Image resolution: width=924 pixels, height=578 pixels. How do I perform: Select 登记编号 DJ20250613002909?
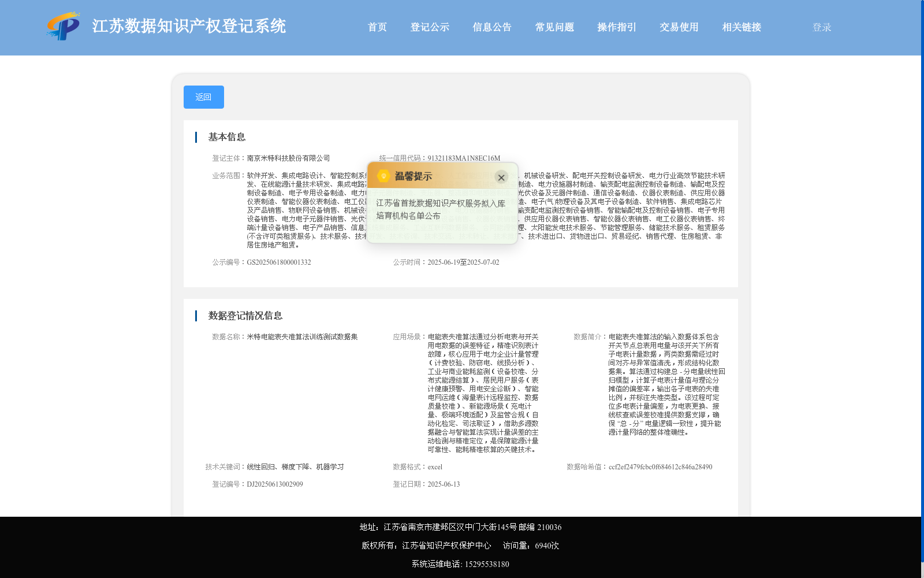(275, 484)
